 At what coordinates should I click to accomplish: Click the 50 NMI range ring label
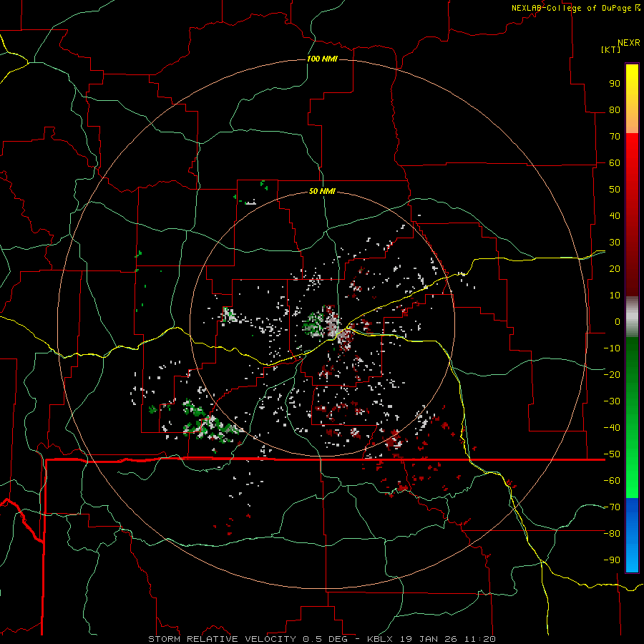point(322,191)
